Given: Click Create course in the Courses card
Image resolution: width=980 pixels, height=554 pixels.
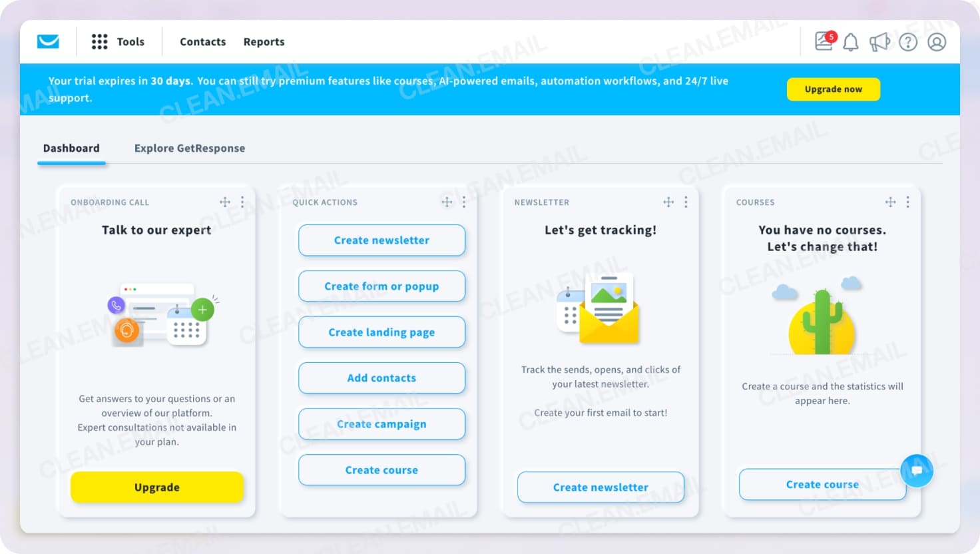Looking at the screenshot, I should coord(822,484).
